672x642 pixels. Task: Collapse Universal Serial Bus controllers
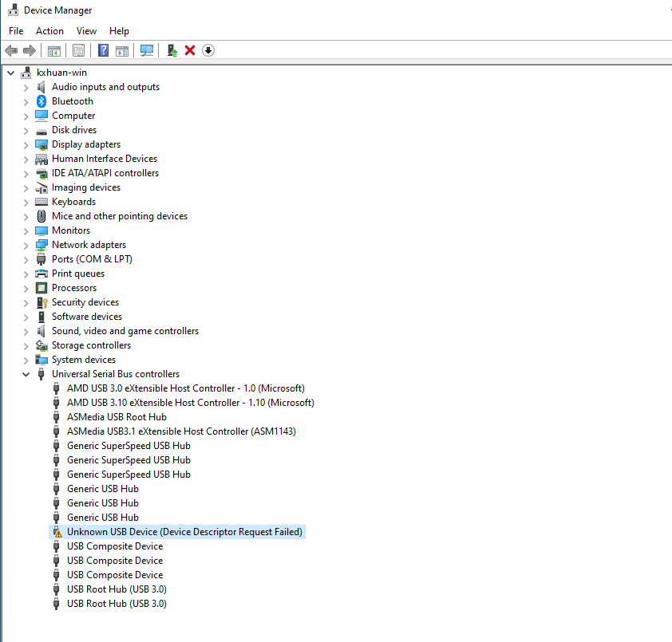(26, 374)
